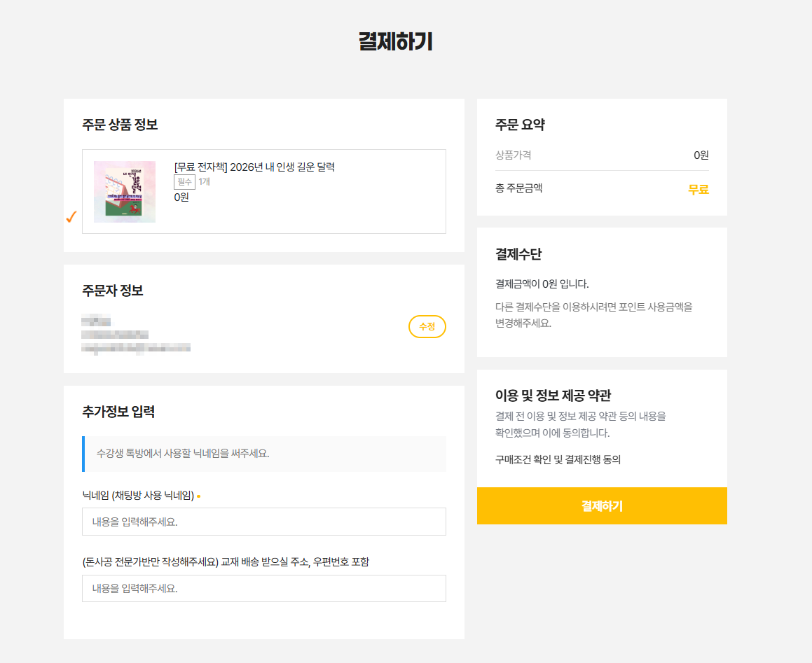Screen dimensions: 812x663
Task: Click the 필수 badge under the product title
Action: pos(184,182)
